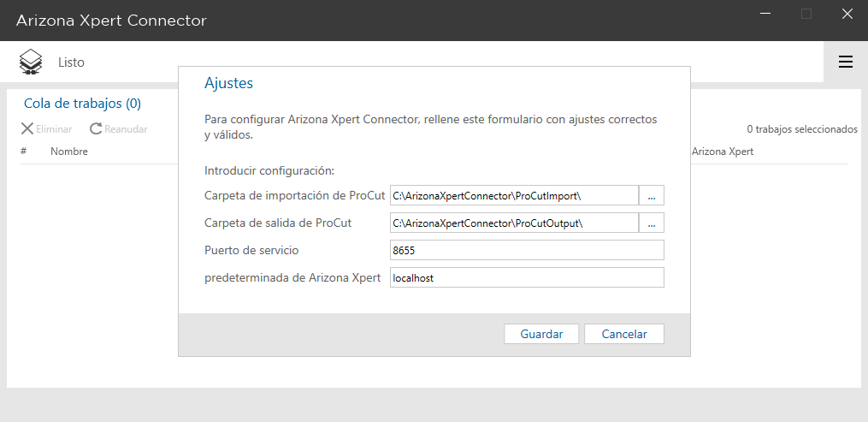This screenshot has height=422, width=868.
Task: Focus the Puerto de servicio field
Action: 527,250
